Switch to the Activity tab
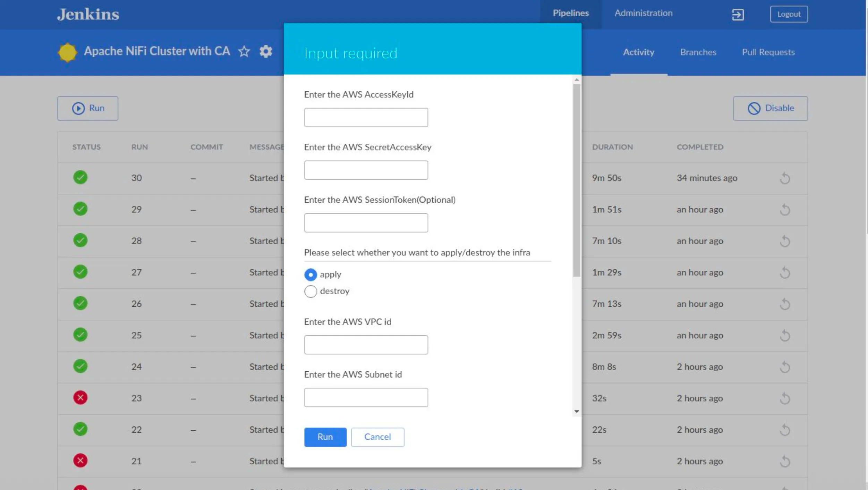 pyautogui.click(x=639, y=52)
